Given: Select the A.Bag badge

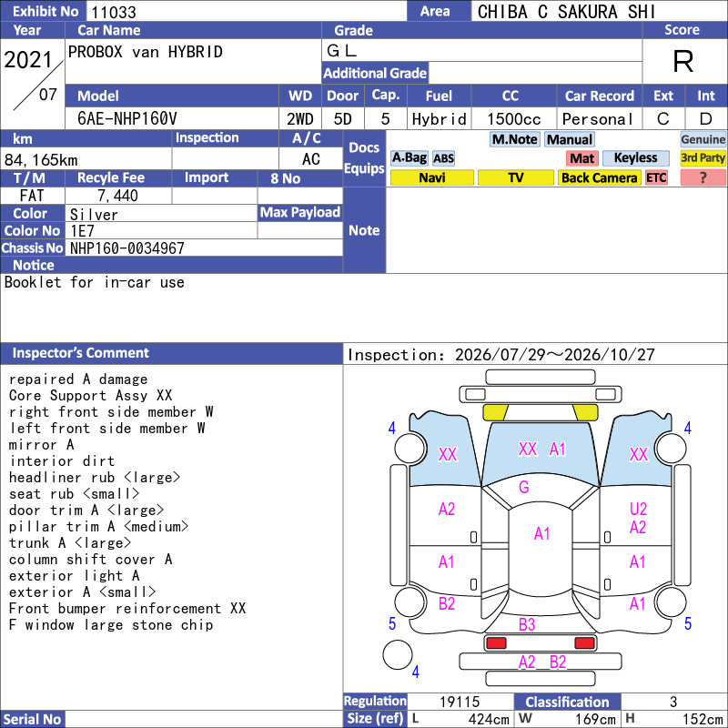Looking at the screenshot, I should [x=409, y=158].
